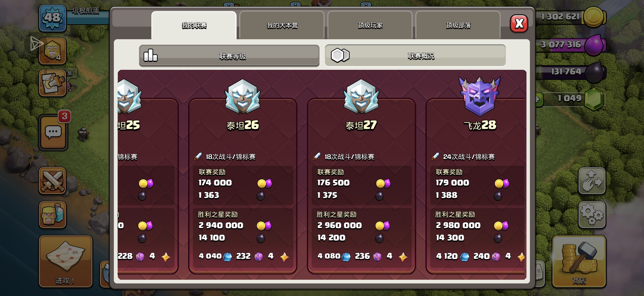Screen dimensions: 644x296
Task: Switch to the 顶级玩家 tab
Action: 370,25
